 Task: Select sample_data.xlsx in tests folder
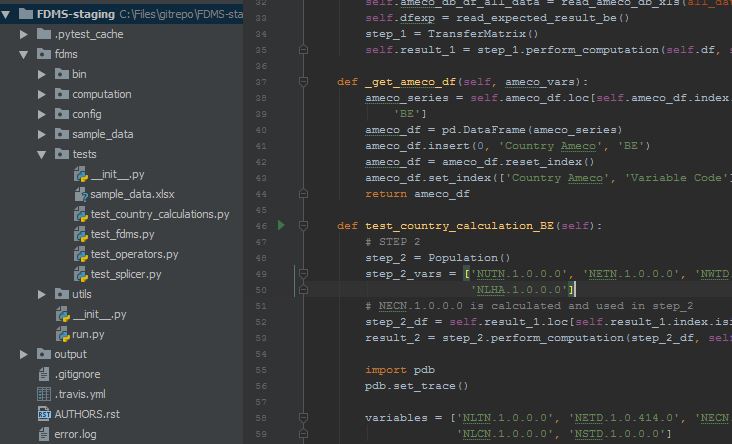(x=133, y=194)
